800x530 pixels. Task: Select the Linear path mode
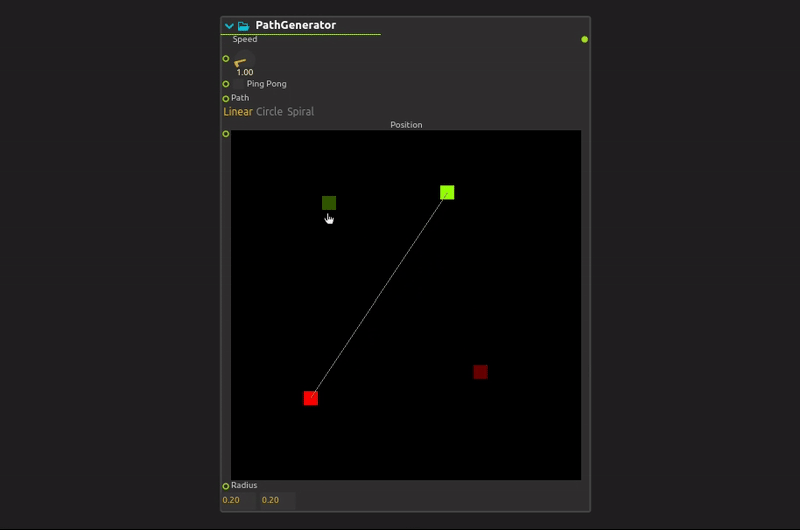(x=238, y=112)
